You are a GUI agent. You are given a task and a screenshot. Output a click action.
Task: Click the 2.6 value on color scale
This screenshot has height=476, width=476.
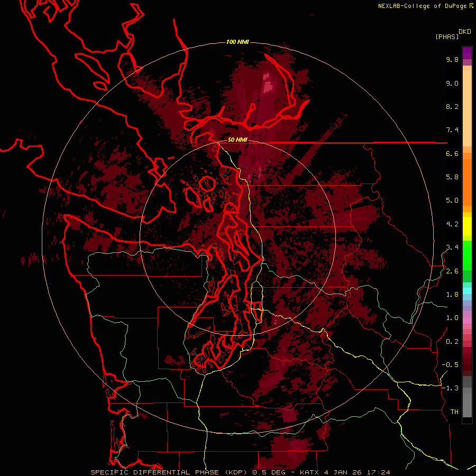tap(452, 271)
